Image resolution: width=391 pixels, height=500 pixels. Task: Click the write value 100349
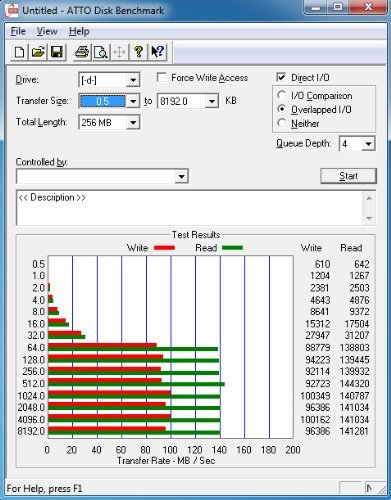coord(315,396)
